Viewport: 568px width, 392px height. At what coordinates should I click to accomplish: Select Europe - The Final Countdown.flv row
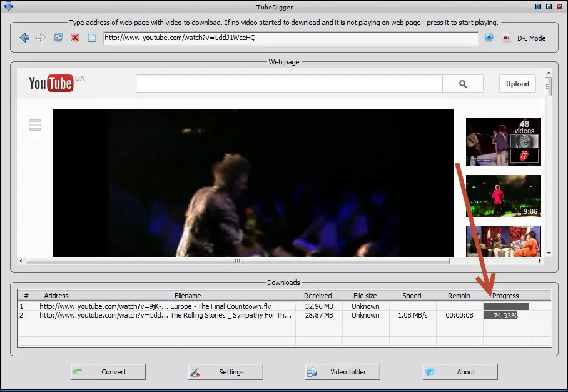point(285,306)
